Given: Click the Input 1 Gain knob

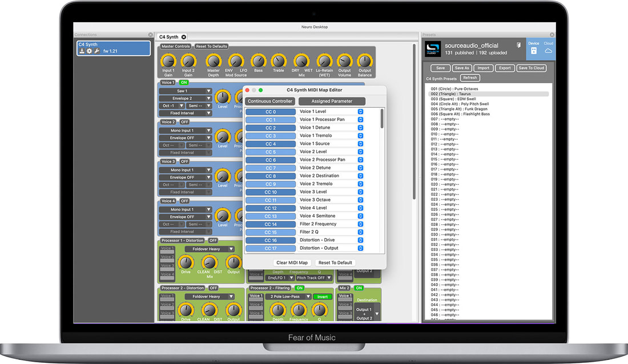Looking at the screenshot, I should click(168, 61).
